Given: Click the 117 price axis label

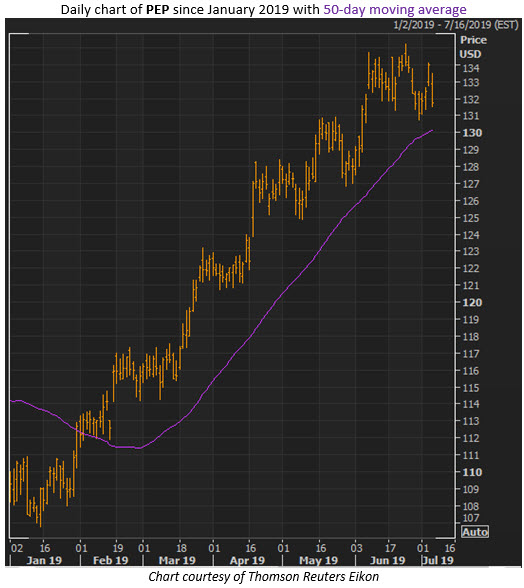Looking at the screenshot, I should click(471, 354).
